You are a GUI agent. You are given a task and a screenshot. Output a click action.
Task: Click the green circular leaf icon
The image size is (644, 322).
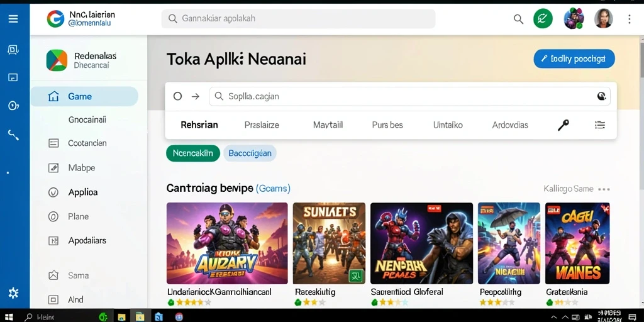(543, 19)
